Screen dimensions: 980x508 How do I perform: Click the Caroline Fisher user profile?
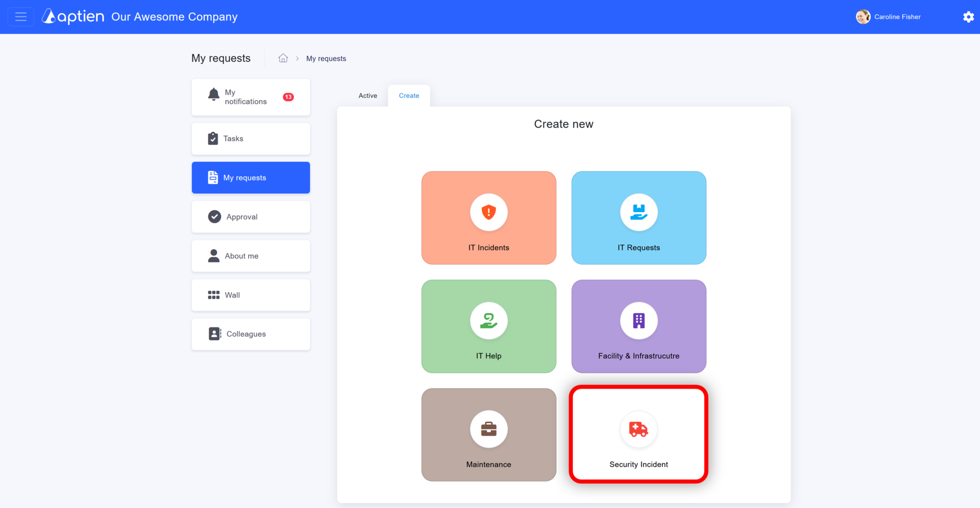pyautogui.click(x=889, y=17)
